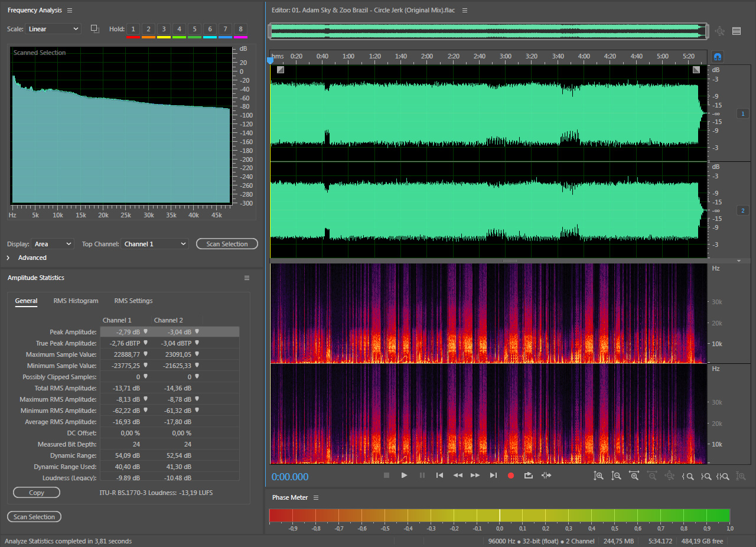Zoom in at the Out Point
756x547 pixels.
pos(706,476)
